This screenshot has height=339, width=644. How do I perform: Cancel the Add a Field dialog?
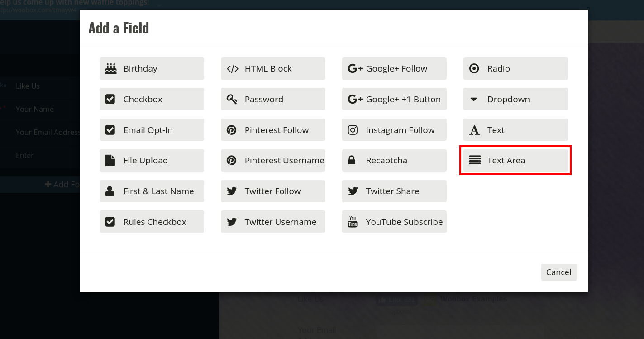tap(558, 272)
